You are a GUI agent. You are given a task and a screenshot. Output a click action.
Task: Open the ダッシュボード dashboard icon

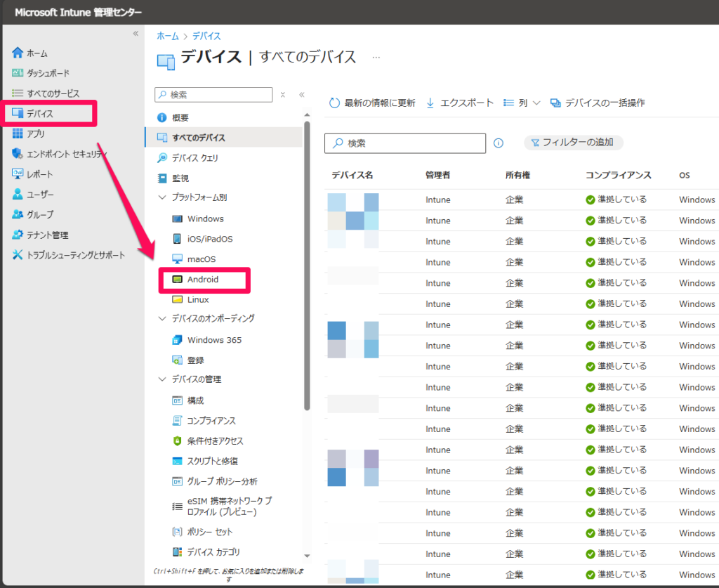(18, 73)
